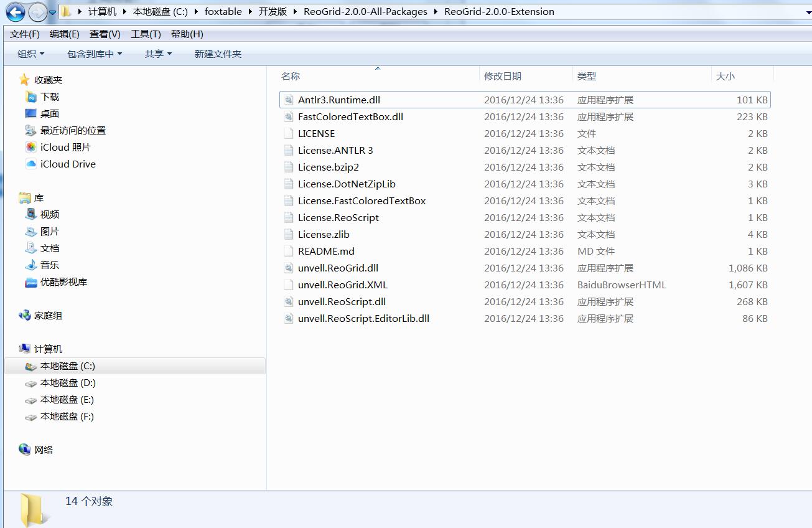
Task: Expand breadcrumb arrow after 本地磁盘 (C:)
Action: click(196, 12)
